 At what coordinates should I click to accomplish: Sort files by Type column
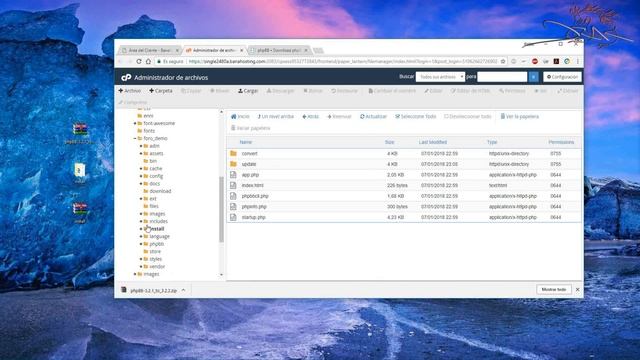(492, 142)
